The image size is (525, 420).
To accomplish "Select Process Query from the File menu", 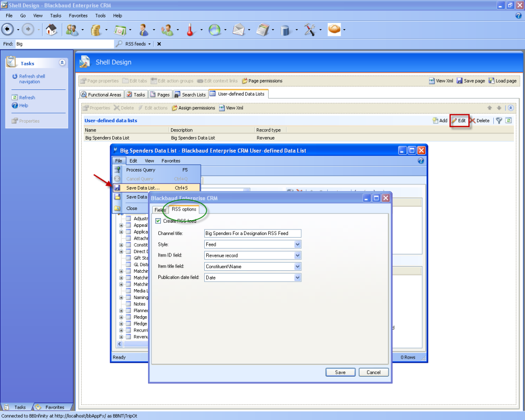I will 140,170.
